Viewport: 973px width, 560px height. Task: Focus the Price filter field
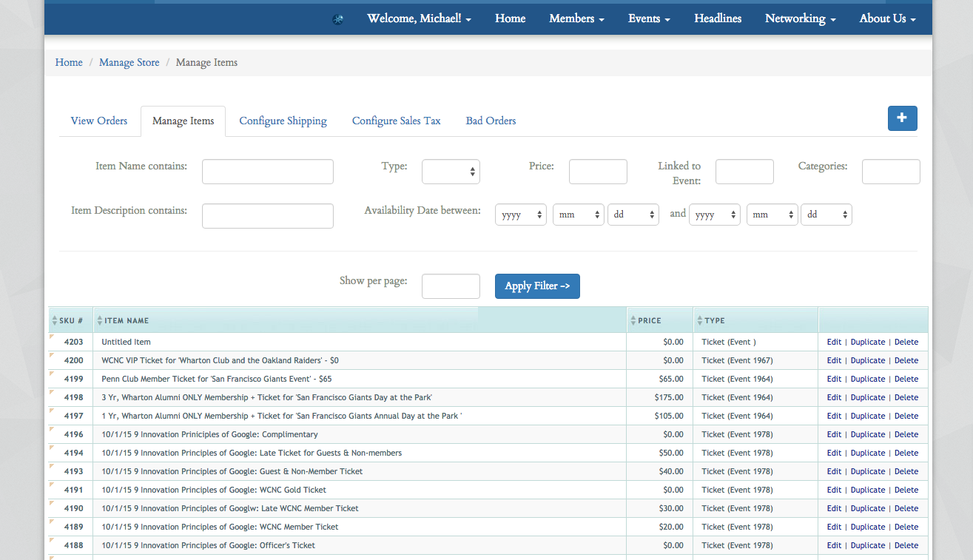(x=598, y=172)
